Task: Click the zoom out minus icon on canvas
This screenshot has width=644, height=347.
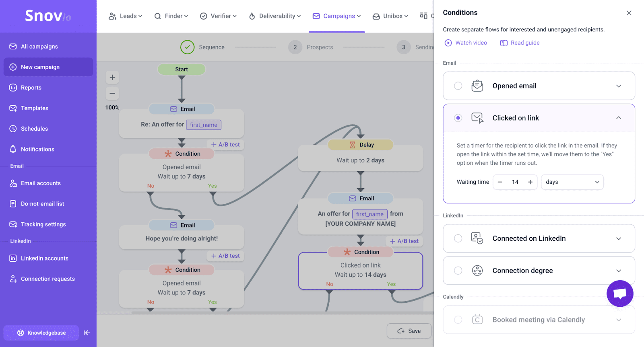Action: (112, 93)
